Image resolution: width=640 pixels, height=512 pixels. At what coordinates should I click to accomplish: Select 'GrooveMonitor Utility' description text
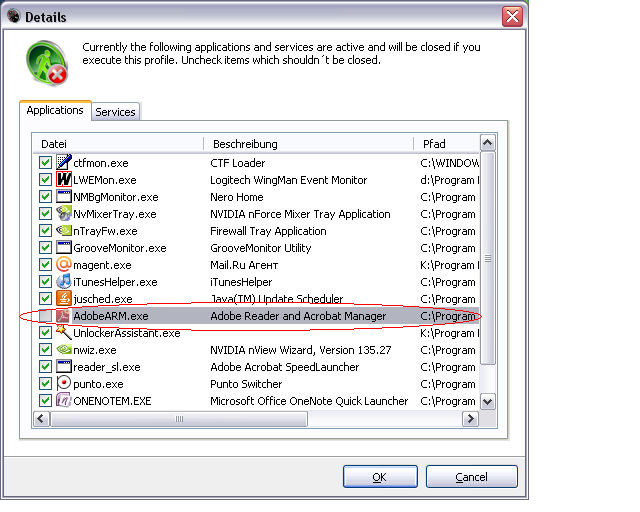click(x=261, y=248)
